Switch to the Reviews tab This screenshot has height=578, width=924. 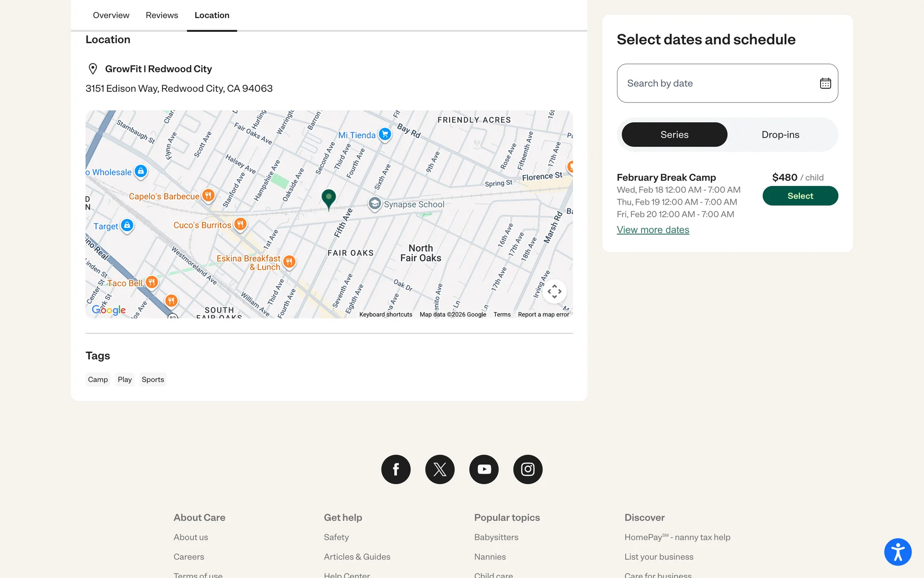[162, 15]
